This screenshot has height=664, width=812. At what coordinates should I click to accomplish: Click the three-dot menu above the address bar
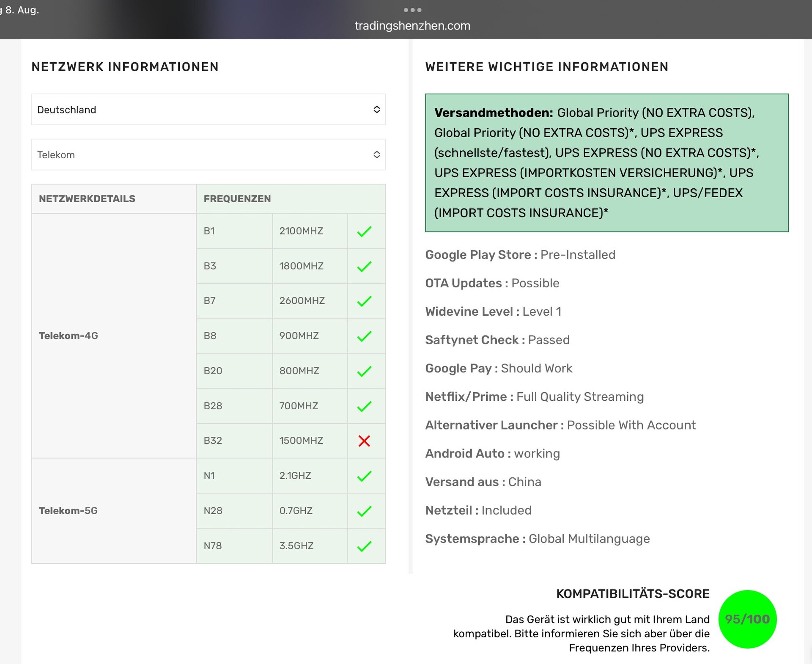(412, 10)
